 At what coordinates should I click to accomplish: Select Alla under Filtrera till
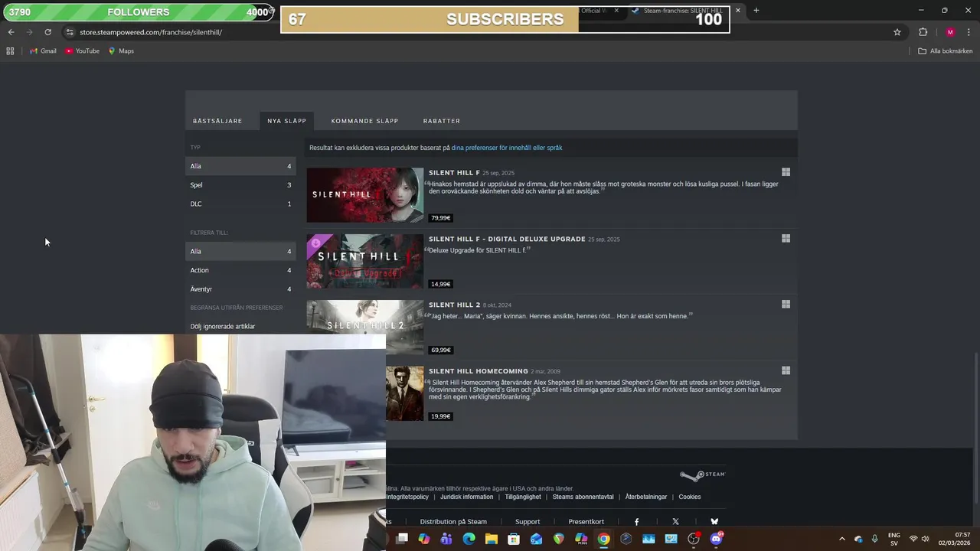tap(240, 251)
